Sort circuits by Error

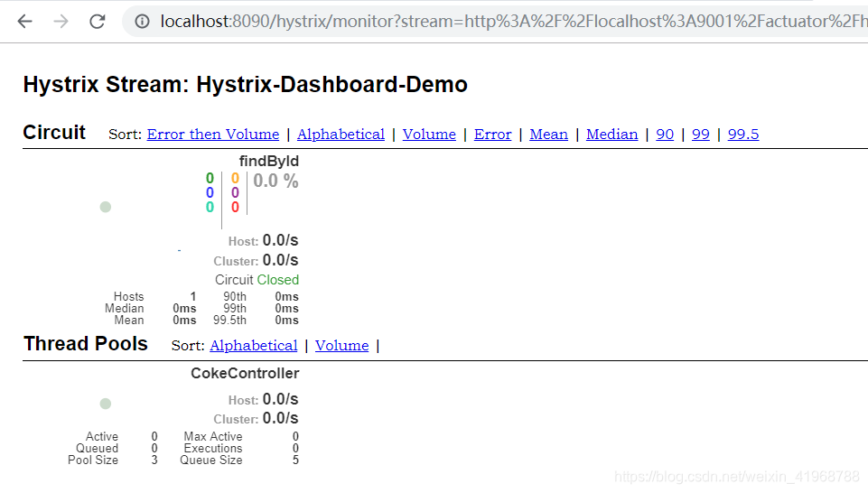pos(492,134)
